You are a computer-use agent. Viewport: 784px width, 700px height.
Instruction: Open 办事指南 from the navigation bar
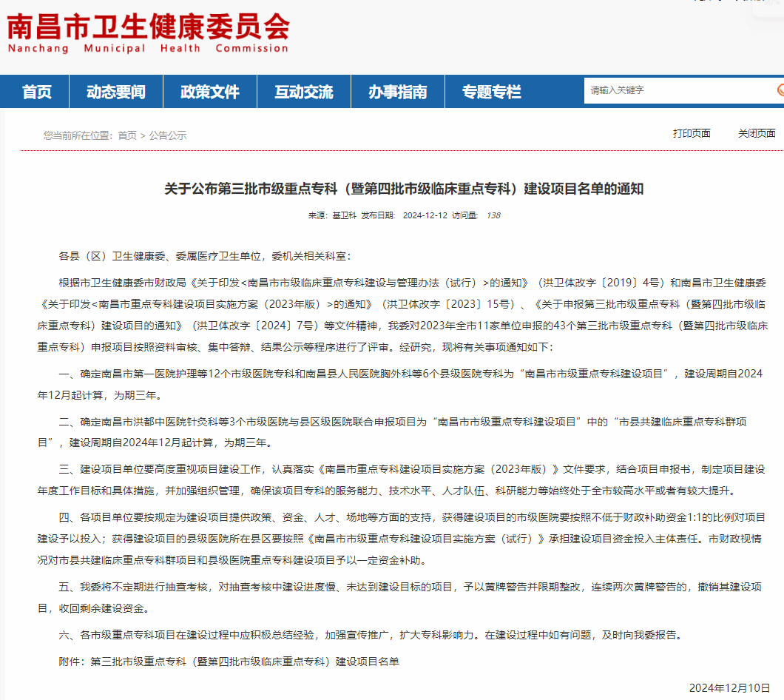(x=398, y=92)
